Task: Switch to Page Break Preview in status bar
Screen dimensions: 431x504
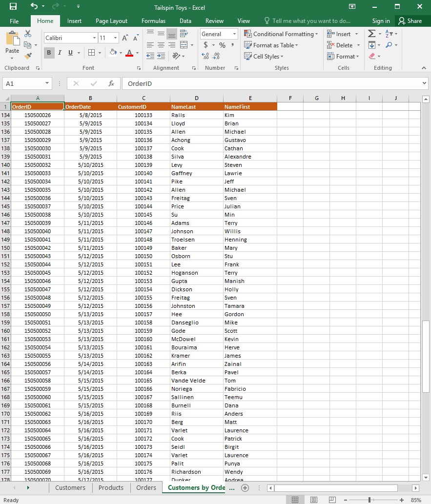Action: (332, 500)
